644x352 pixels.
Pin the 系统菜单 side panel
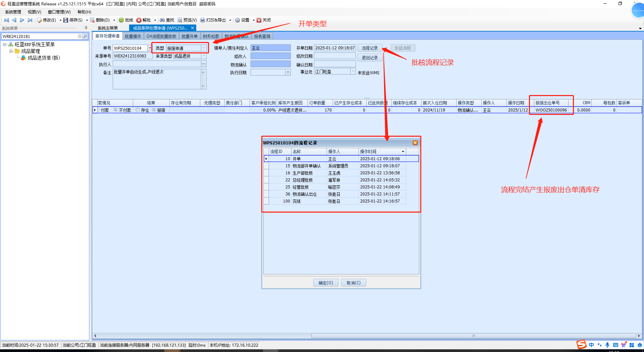pos(86,28)
